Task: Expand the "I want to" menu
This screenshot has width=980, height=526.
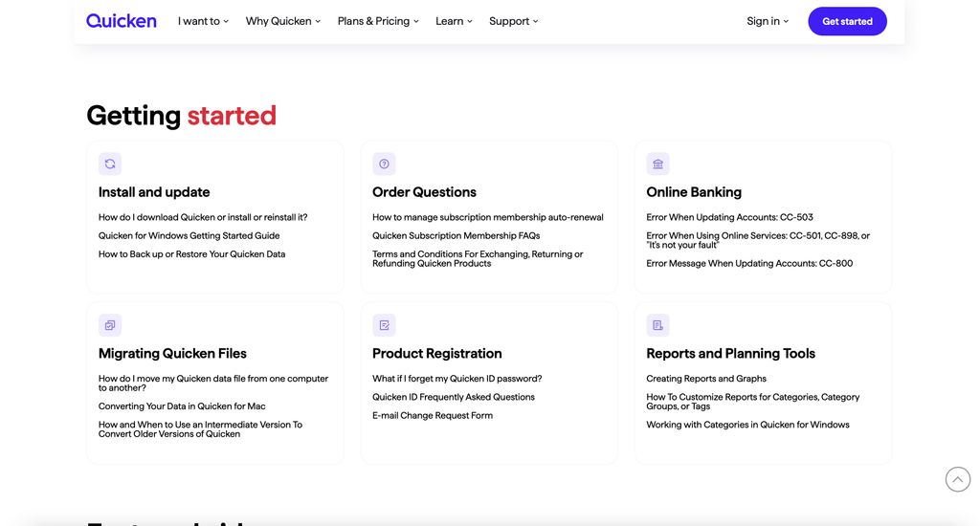Action: [x=203, y=21]
